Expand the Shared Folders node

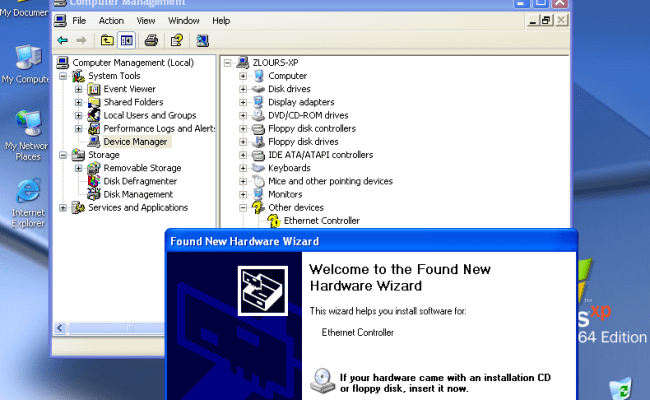pos(78,102)
